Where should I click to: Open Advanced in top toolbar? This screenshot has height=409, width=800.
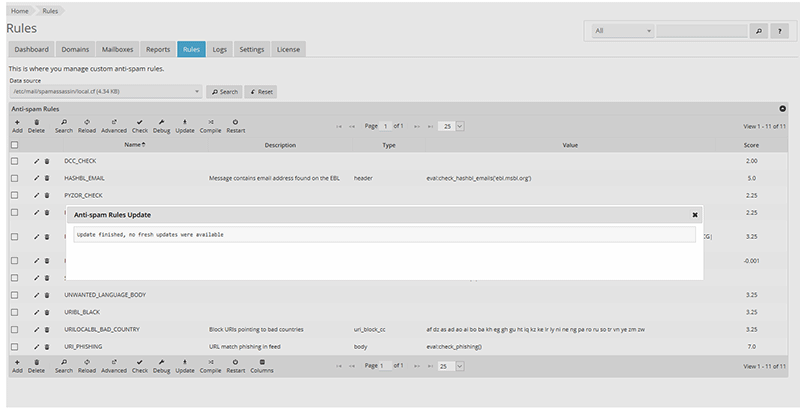point(114,126)
